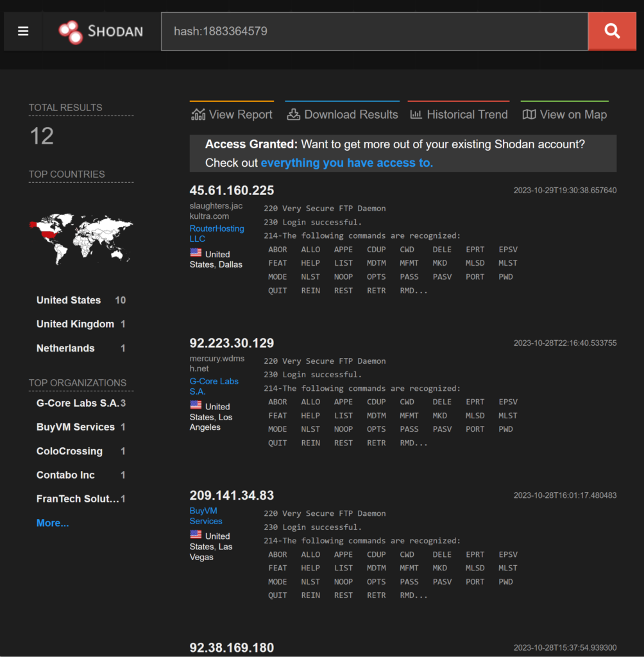The height and width of the screenshot is (657, 644).
Task: Open result 92.38.169.180
Action: (x=232, y=648)
